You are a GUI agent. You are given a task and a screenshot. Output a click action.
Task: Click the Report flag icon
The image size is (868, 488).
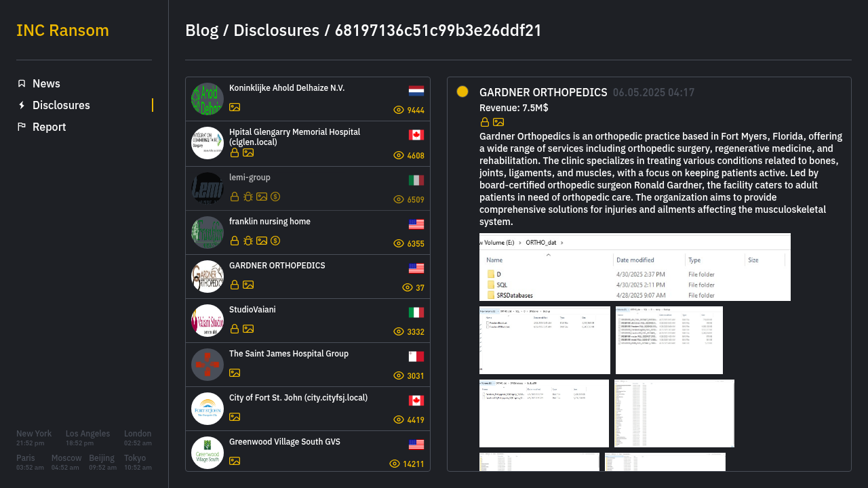pyautogui.click(x=22, y=127)
